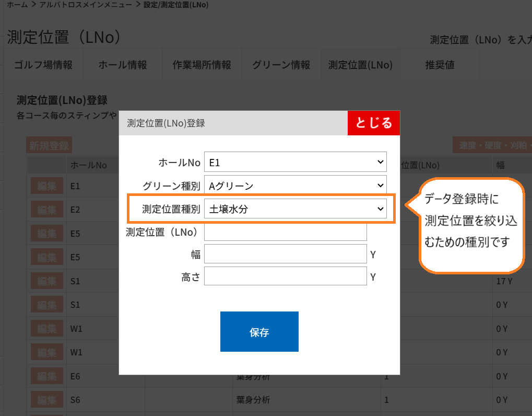The width and height of the screenshot is (532, 416).
Task: Click the 幅 input field
Action: tap(285, 254)
